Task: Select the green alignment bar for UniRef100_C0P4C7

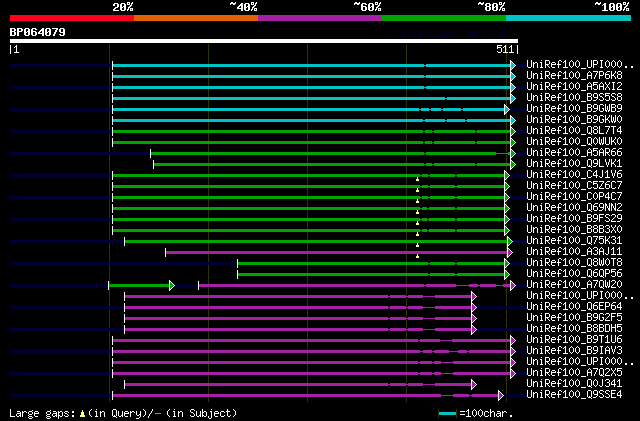Action: click(311, 198)
